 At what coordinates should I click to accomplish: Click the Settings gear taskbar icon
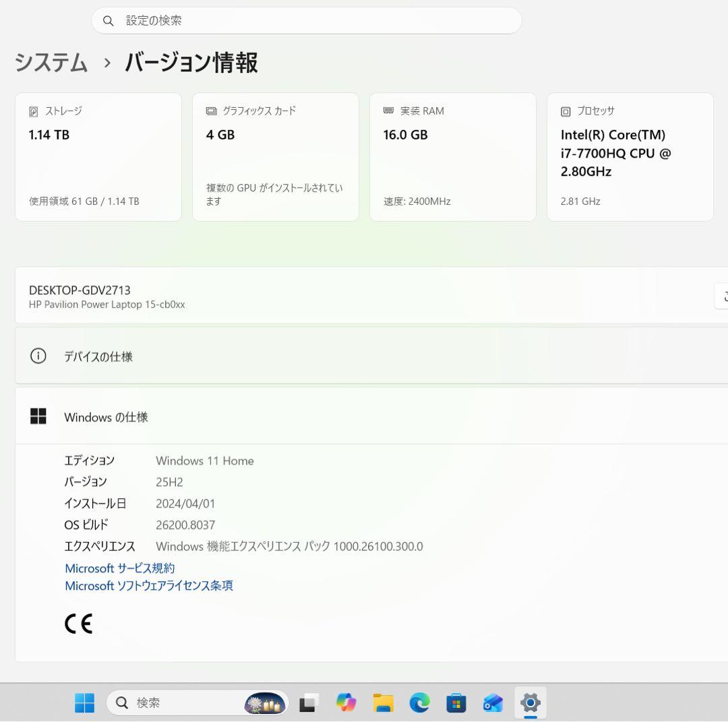[x=530, y=703]
